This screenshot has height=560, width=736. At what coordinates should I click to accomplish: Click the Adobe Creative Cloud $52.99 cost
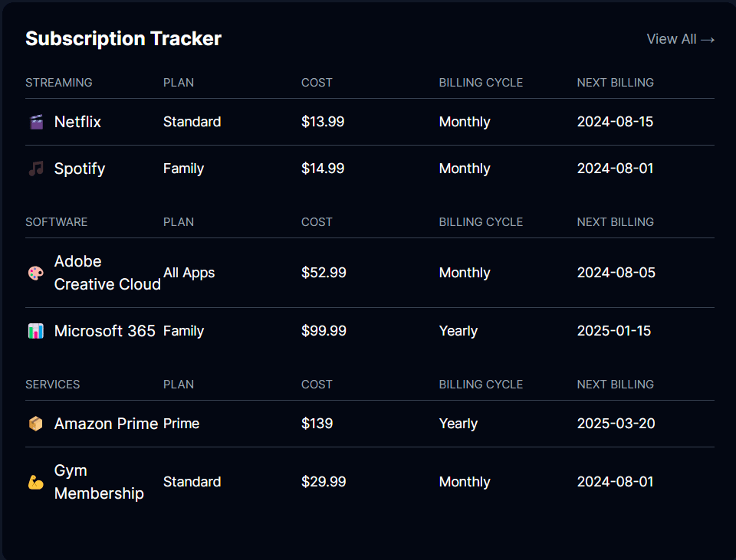pyautogui.click(x=324, y=273)
